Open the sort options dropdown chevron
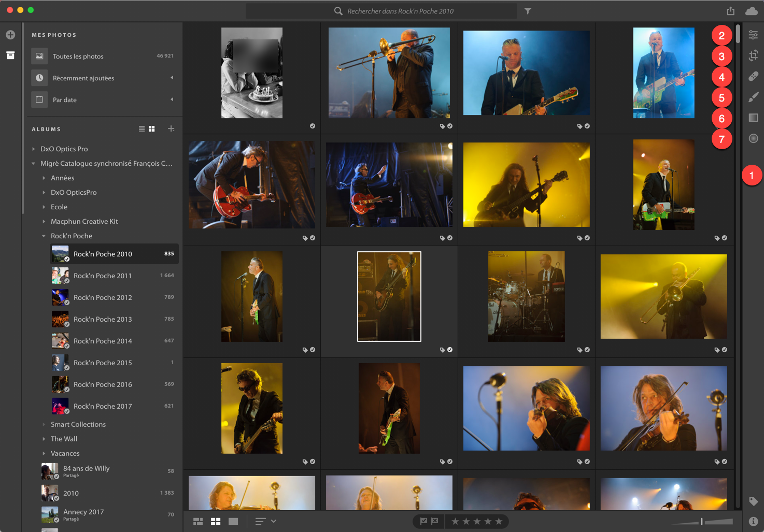764x532 pixels. [x=274, y=521]
